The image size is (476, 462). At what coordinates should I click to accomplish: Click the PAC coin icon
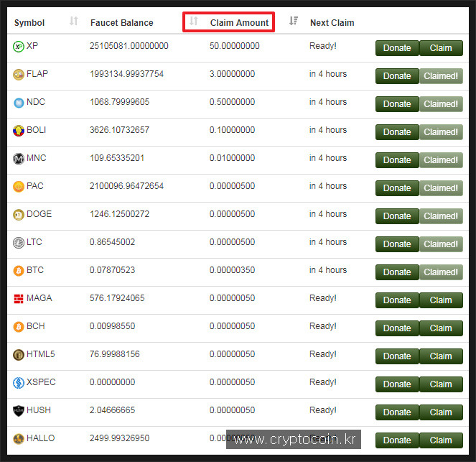click(19, 187)
